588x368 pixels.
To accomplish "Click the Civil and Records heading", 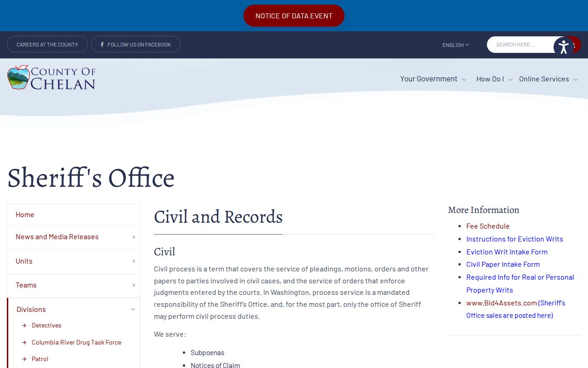I will [218, 217].
